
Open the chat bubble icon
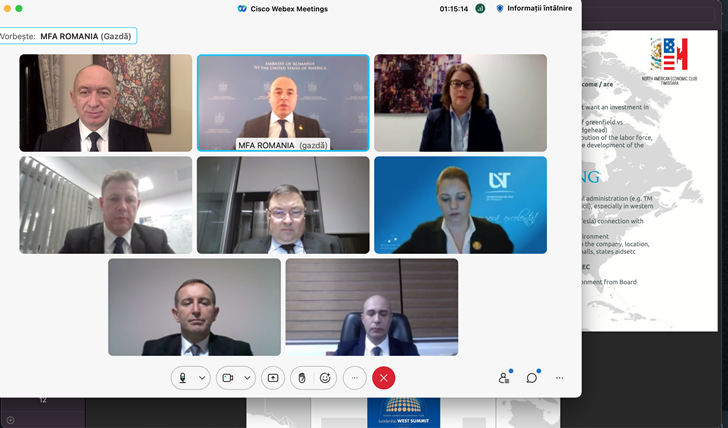coord(532,378)
